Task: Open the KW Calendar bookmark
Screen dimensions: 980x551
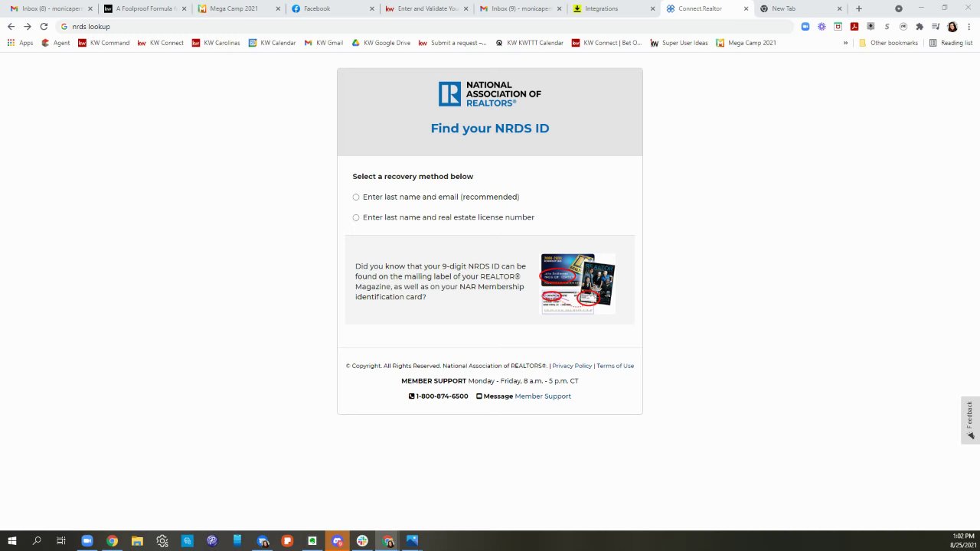Action: point(273,43)
